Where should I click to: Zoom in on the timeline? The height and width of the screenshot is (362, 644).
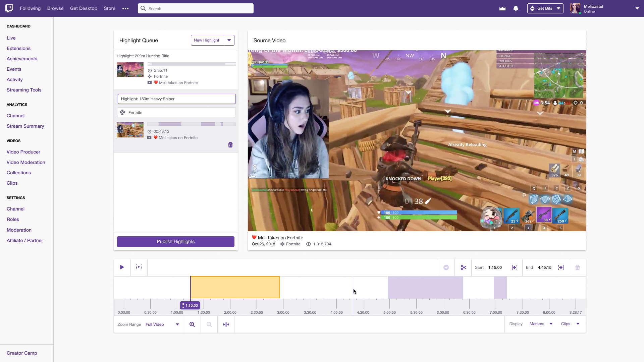point(192,324)
